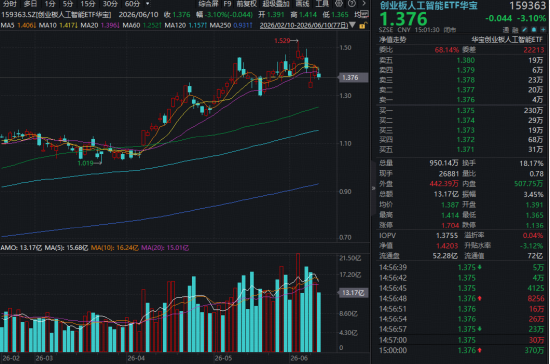Toggle 前复权 price adjustment option

247,4
